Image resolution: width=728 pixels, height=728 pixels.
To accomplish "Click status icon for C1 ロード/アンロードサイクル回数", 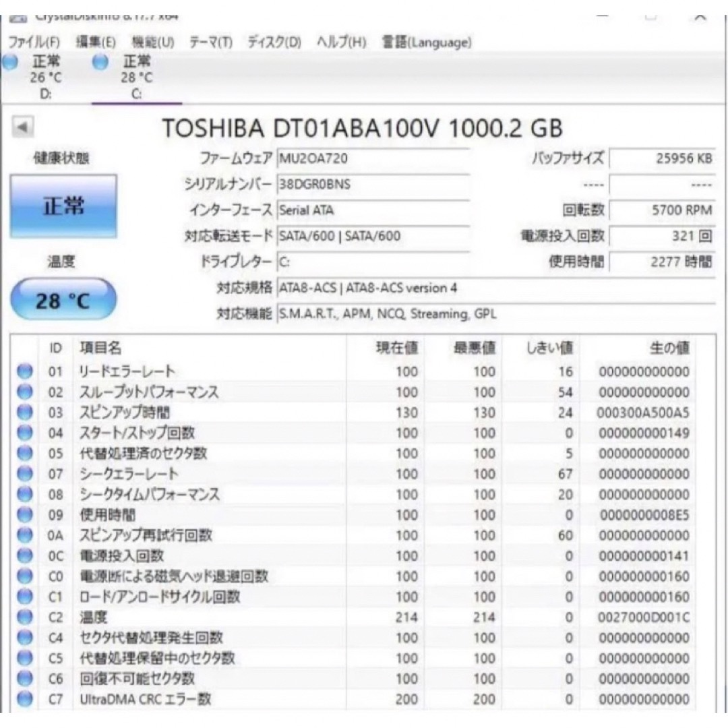I will pyautogui.click(x=25, y=597).
